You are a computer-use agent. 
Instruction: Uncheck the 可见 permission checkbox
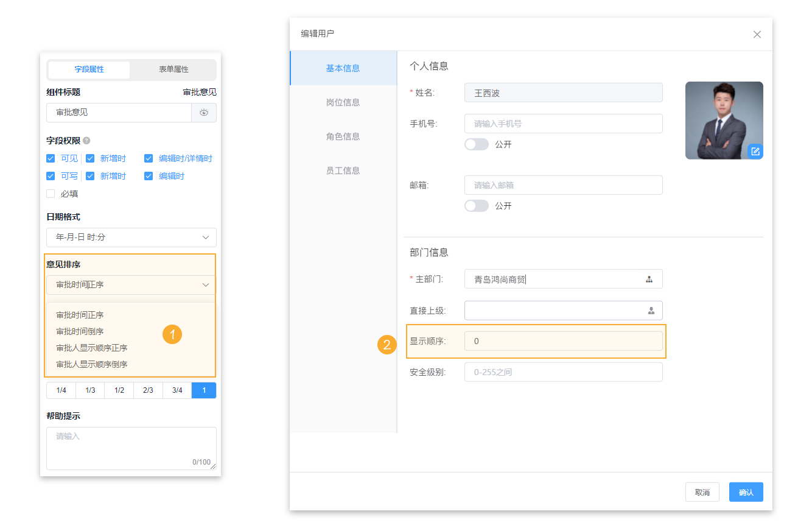50,158
